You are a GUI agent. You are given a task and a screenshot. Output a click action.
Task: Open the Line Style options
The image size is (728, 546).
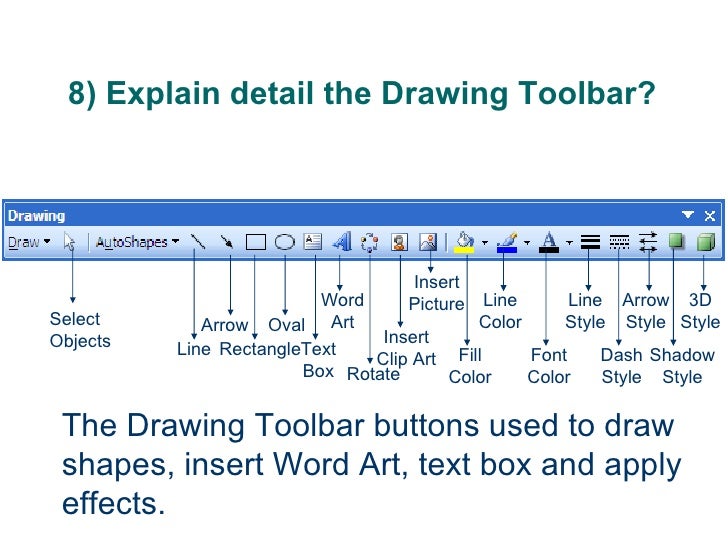[x=590, y=242]
